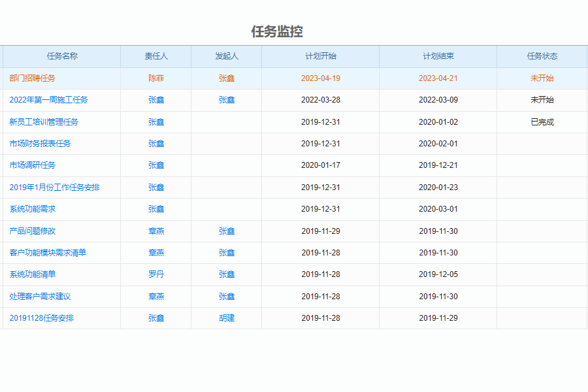Open the 20191128任务安排 link

click(x=42, y=318)
